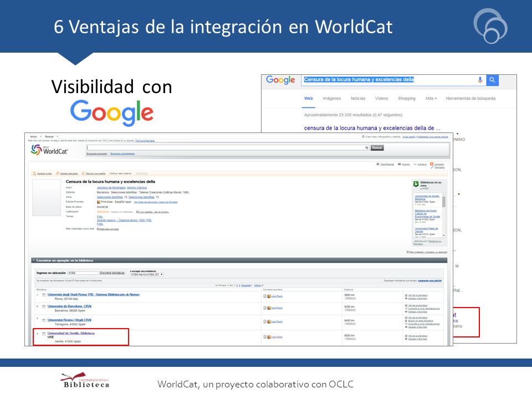This screenshot has height=399, width=532.
Task: Click 'Ver todas las ediciones y todos los formatos'
Action: click(x=156, y=202)
